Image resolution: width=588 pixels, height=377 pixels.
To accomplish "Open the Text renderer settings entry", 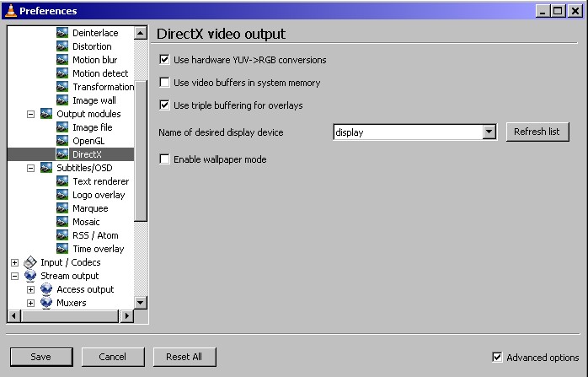I will (x=100, y=181).
